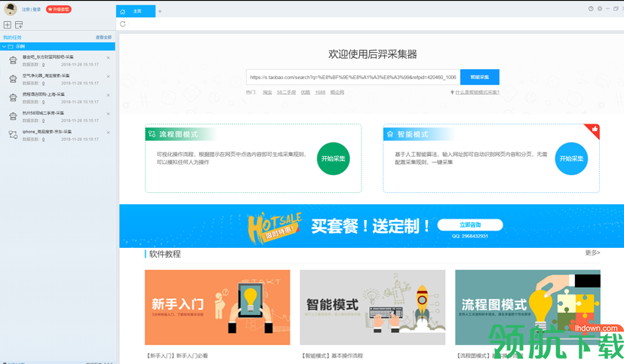Delete the 携程酒店团购 task with its X

pyautogui.click(x=108, y=95)
